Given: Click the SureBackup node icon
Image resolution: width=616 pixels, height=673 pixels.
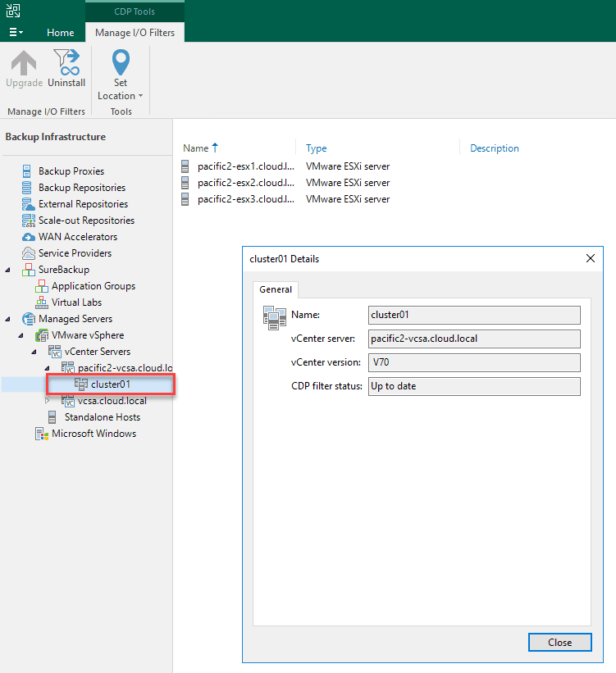Looking at the screenshot, I should (x=29, y=270).
